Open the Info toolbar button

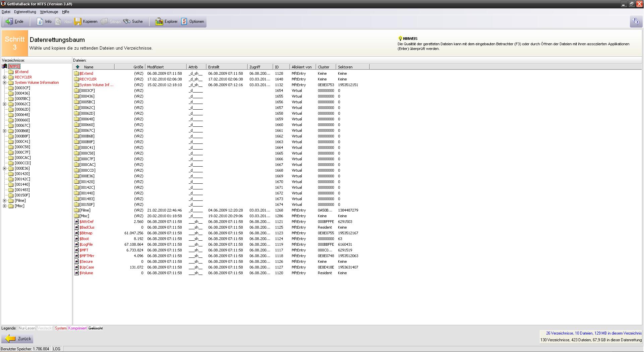44,21
